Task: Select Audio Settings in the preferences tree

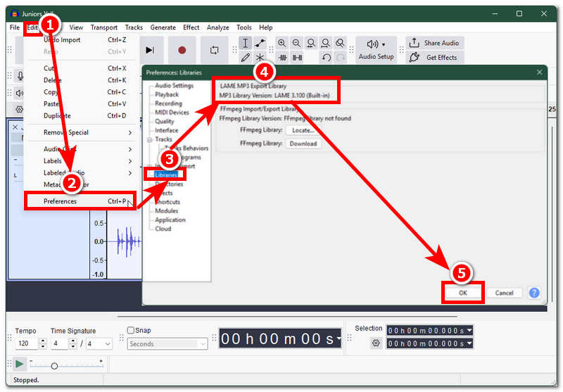Action: (174, 85)
